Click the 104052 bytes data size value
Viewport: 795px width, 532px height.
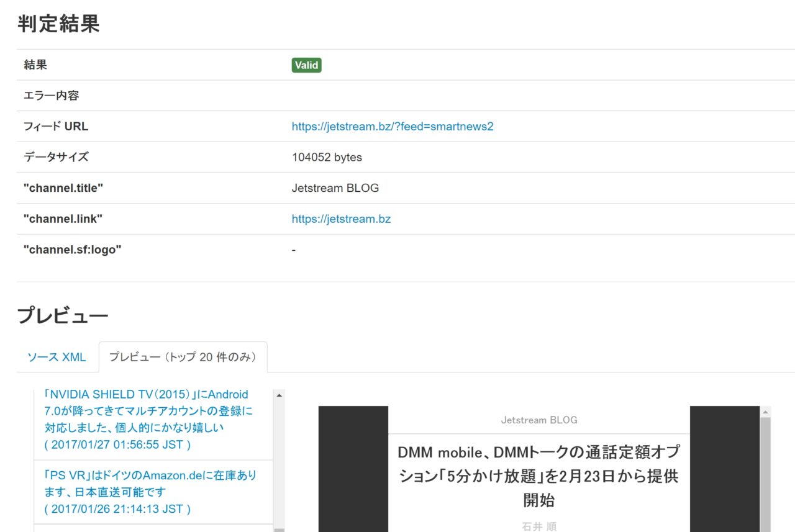[327, 158]
